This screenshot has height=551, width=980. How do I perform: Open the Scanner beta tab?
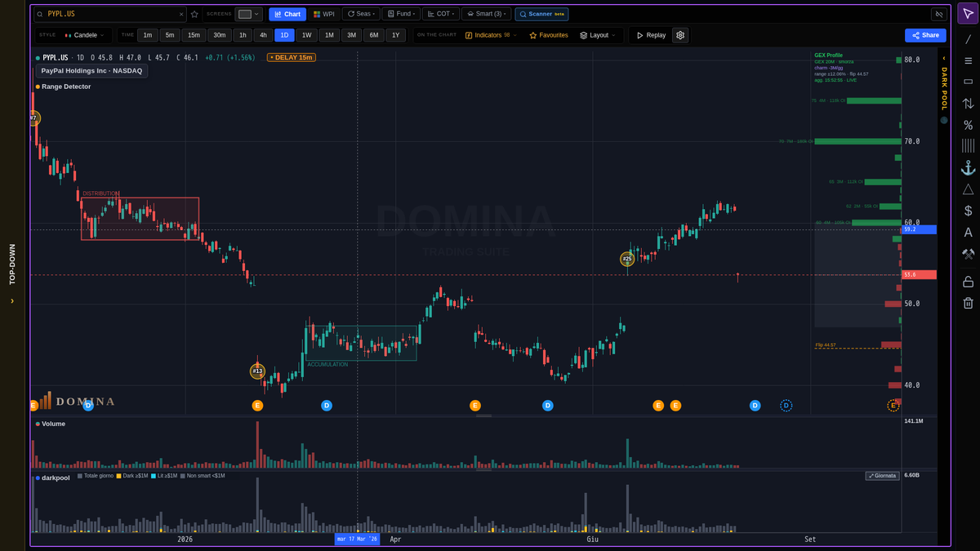pyautogui.click(x=541, y=14)
